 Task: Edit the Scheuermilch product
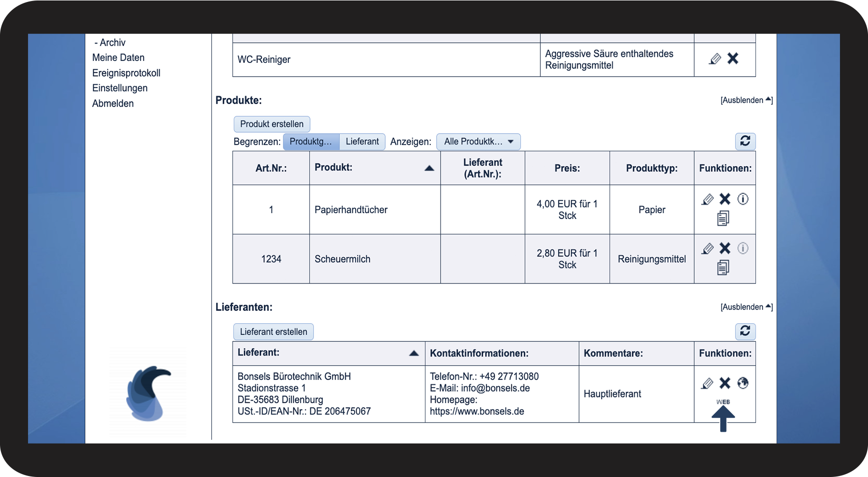click(707, 249)
